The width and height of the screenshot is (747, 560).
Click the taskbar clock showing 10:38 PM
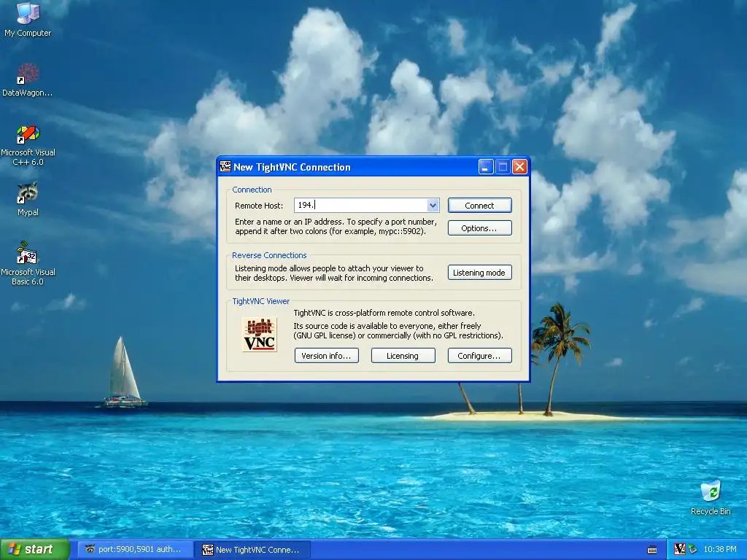tap(720, 549)
